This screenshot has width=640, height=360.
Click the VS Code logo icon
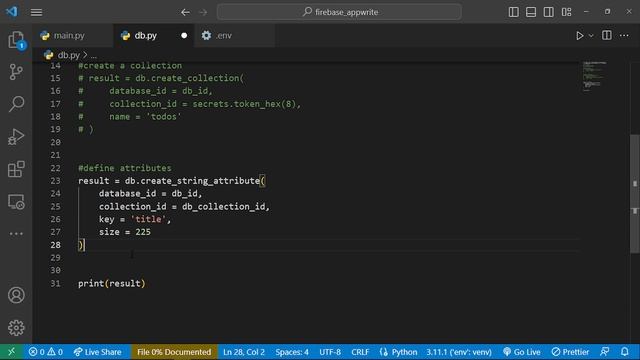(x=12, y=11)
